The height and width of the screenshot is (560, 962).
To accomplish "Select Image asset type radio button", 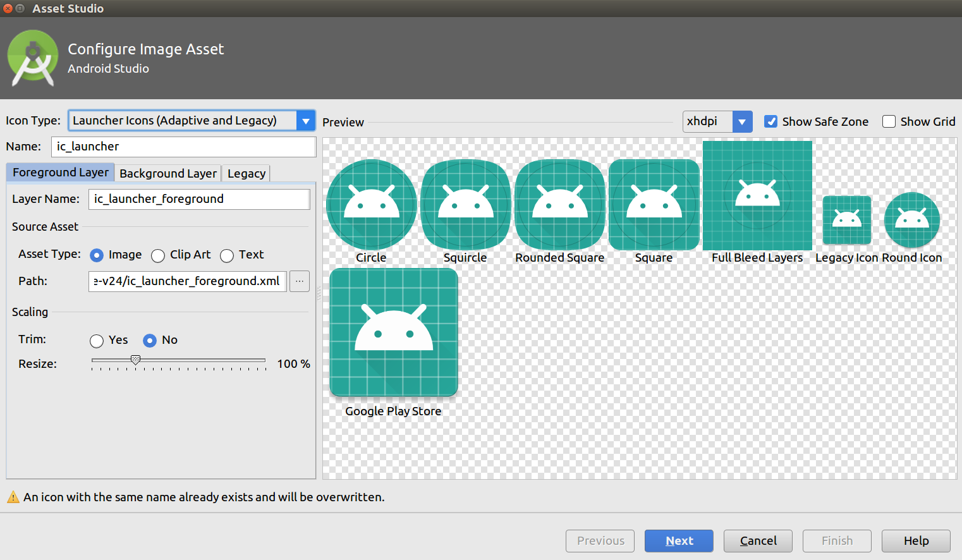I will (97, 255).
